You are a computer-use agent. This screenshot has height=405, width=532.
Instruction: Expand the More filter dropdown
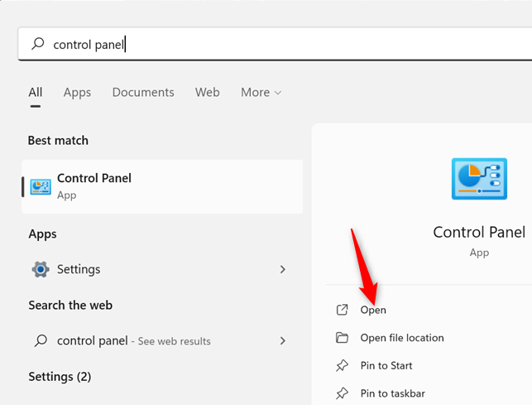click(x=261, y=93)
